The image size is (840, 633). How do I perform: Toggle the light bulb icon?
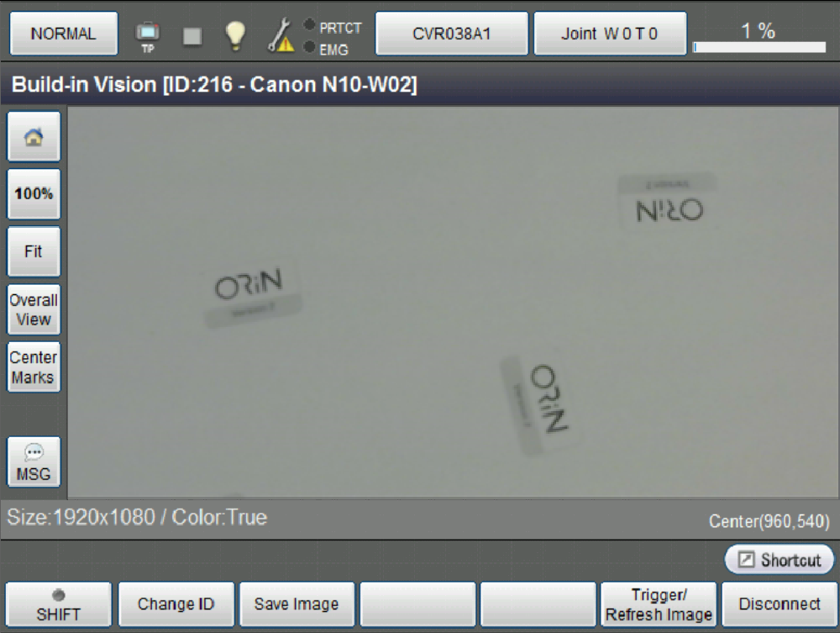click(235, 36)
